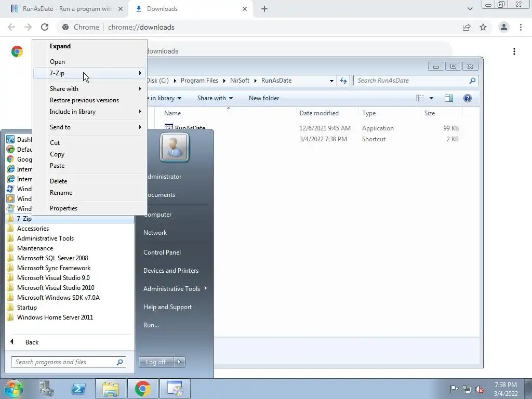Viewport: 532px width, 399px height.
Task: Toggle the Explorer preview pane
Action: click(x=448, y=98)
